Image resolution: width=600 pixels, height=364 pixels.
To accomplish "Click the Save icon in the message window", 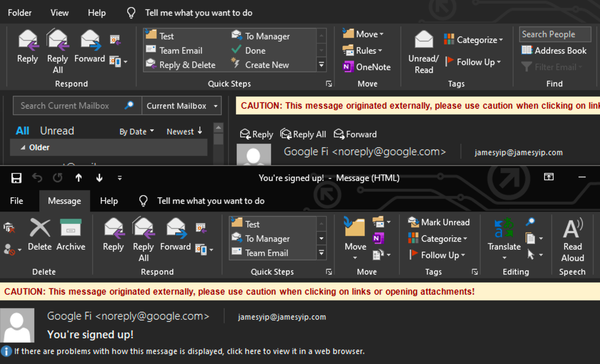I will [x=16, y=178].
